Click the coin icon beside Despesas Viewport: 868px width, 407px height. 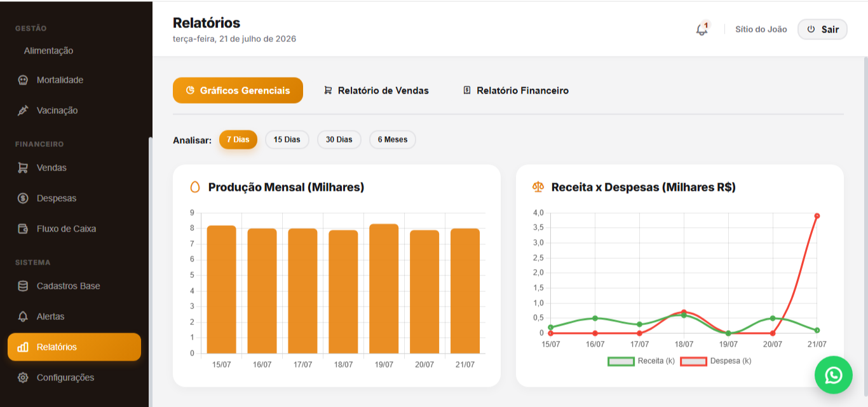click(23, 198)
